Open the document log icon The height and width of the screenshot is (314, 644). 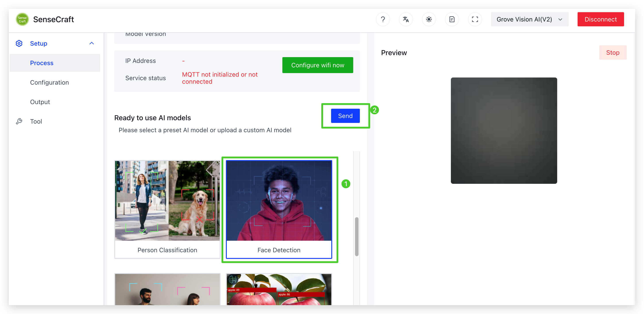pyautogui.click(x=452, y=19)
